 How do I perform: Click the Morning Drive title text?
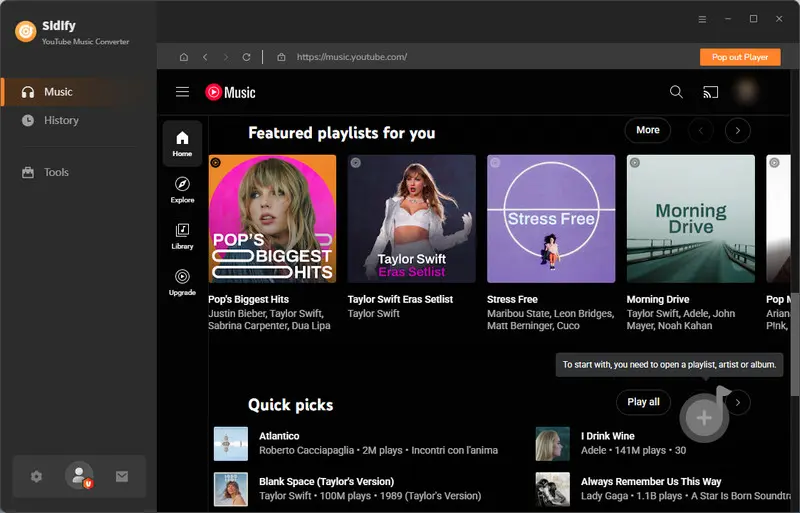pos(658,300)
